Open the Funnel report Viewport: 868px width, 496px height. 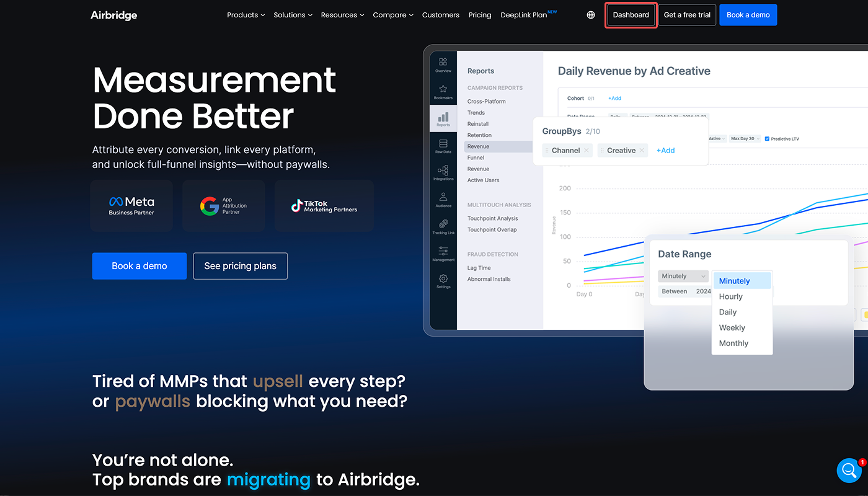[476, 157]
